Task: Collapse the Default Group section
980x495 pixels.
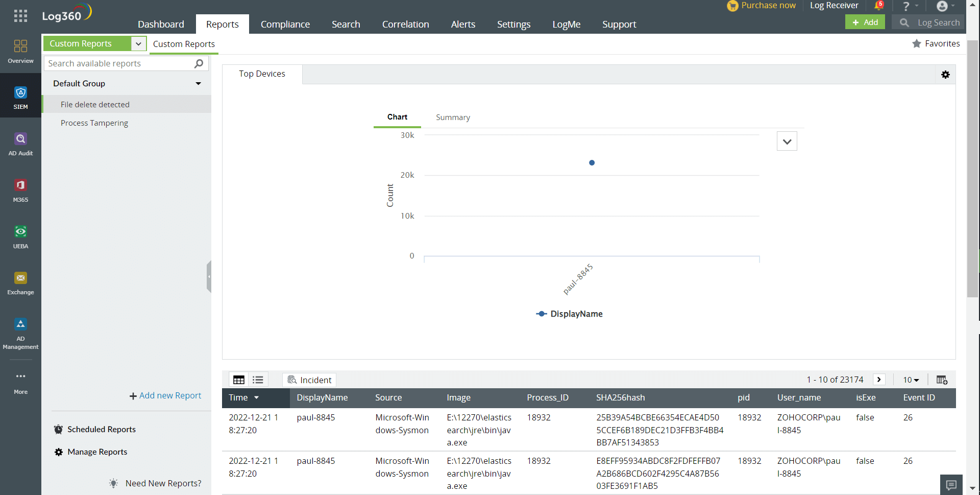Action: 198,83
